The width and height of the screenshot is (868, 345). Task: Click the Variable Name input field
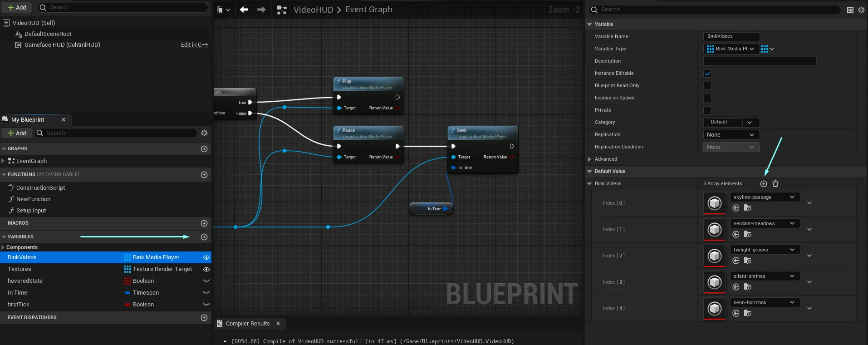731,36
